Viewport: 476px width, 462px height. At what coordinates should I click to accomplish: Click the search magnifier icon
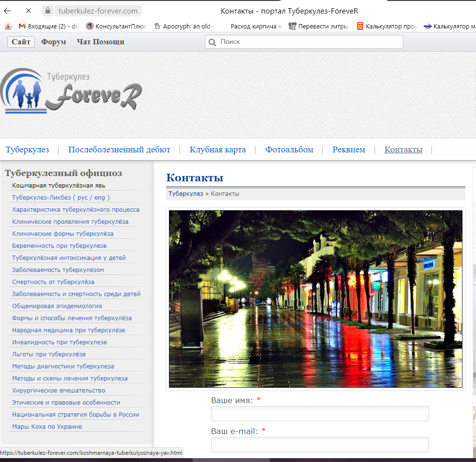point(212,42)
